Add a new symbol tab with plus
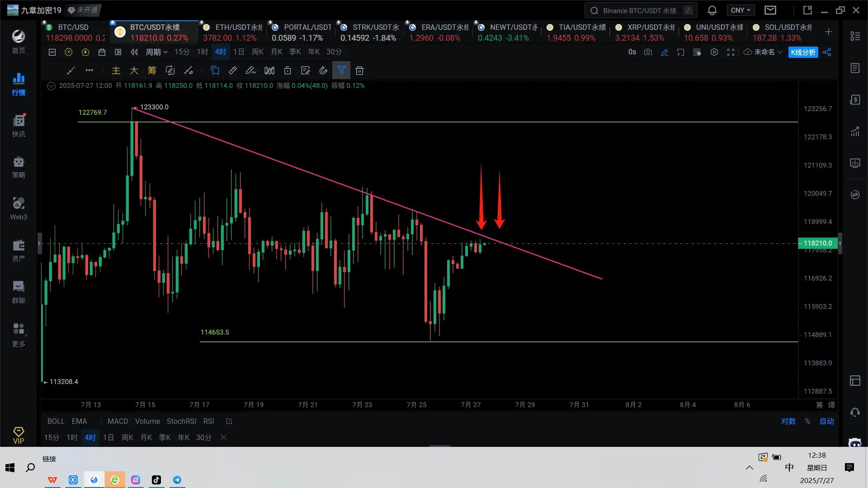868x488 pixels. (828, 32)
